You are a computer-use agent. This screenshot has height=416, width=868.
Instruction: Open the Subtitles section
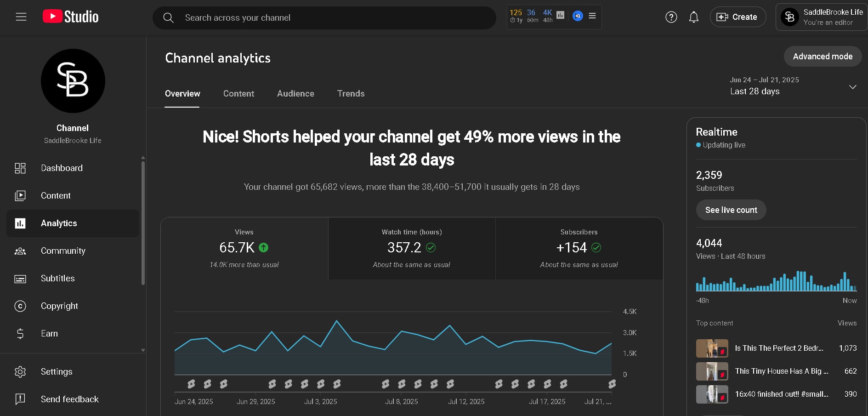tap(73, 279)
